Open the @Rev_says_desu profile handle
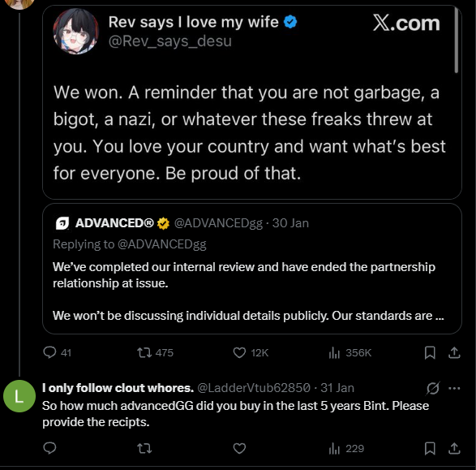The image size is (476, 470). tap(170, 41)
